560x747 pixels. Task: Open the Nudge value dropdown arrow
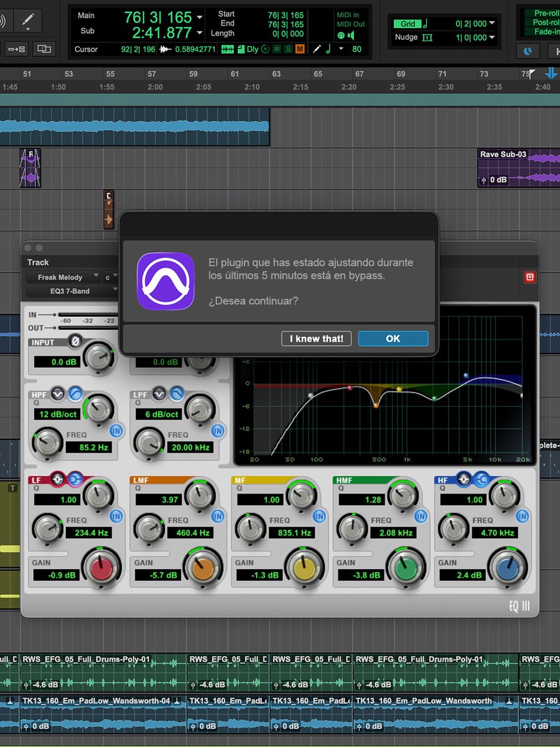492,38
